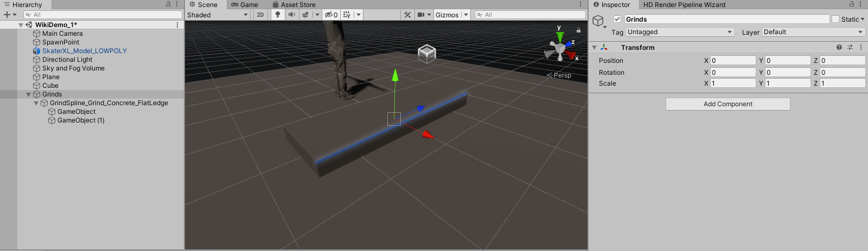Open grid options dropdown arrow
Image resolution: width=868 pixels, height=251 pixels.
(x=358, y=15)
